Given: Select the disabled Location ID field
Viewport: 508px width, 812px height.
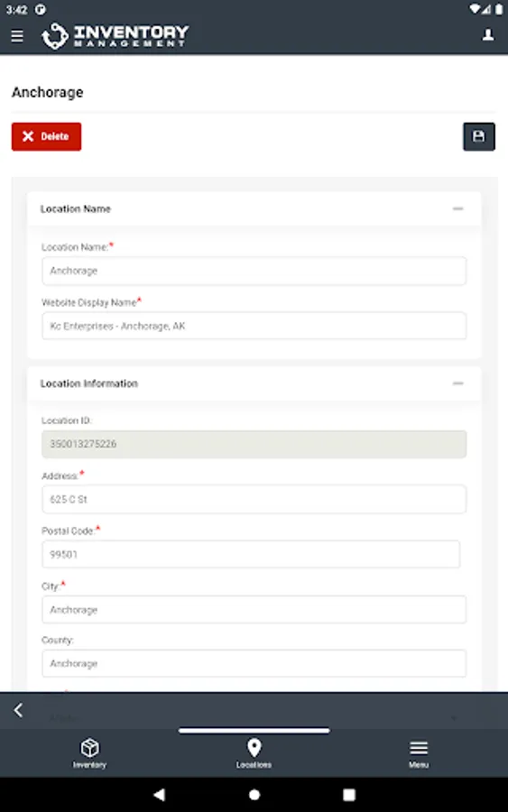Looking at the screenshot, I should coord(254,444).
